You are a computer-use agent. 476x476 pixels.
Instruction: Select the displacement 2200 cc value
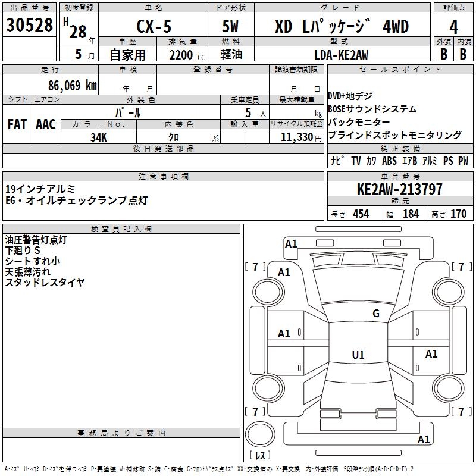[x=187, y=55]
